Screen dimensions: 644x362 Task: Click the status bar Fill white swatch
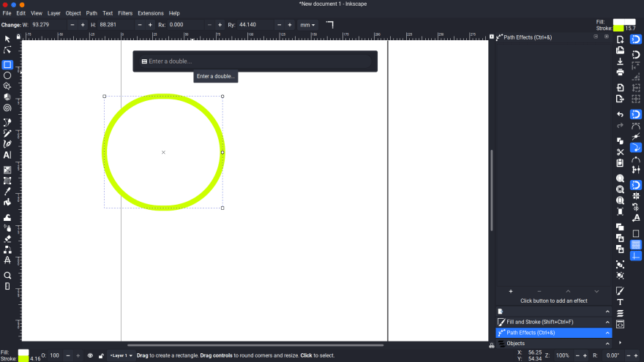click(23, 352)
